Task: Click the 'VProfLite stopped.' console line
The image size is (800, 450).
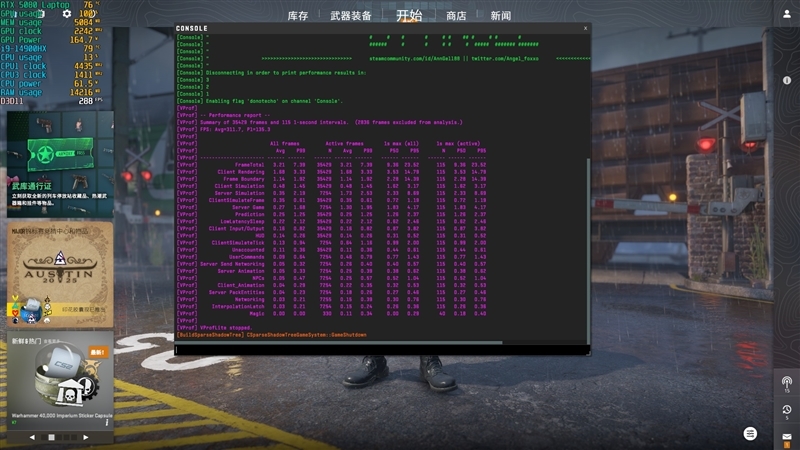Action: click(226, 328)
